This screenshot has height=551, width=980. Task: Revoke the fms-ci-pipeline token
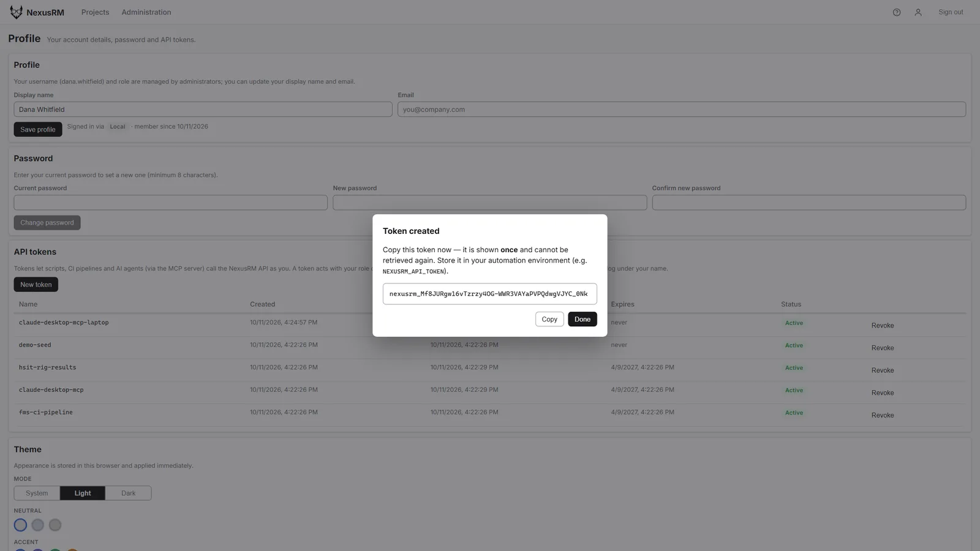tap(883, 415)
